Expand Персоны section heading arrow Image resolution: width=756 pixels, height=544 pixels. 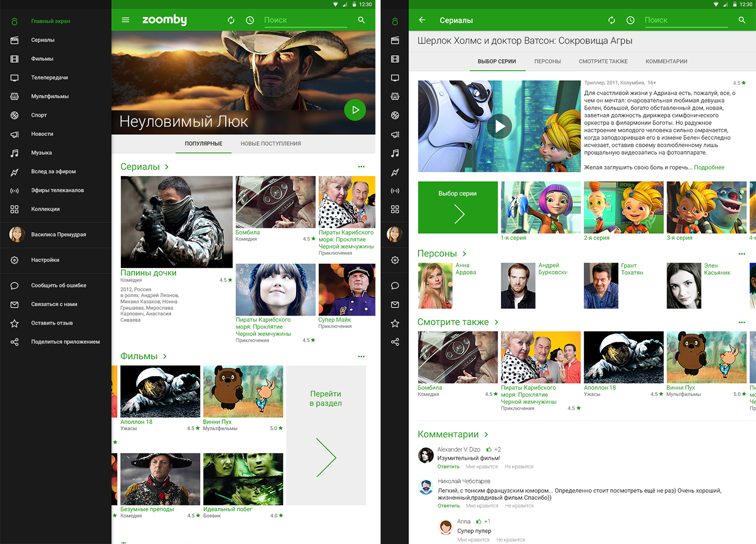coord(464,254)
